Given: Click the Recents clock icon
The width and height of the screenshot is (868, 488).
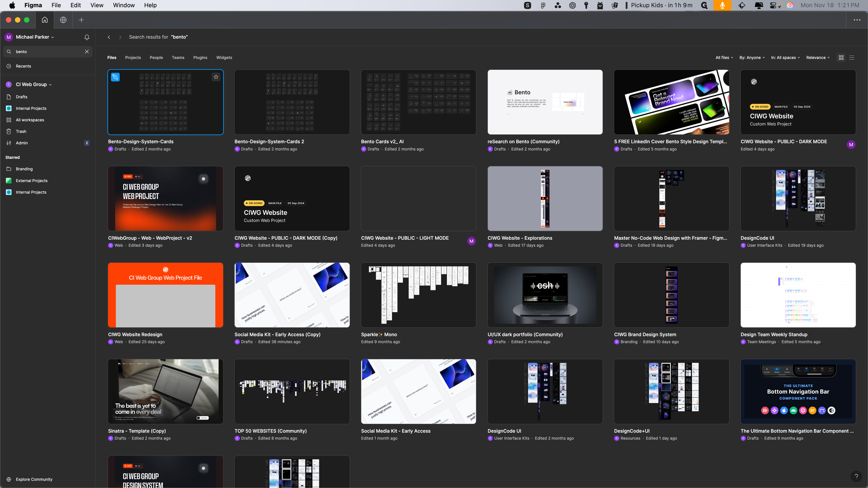Looking at the screenshot, I should (9, 66).
